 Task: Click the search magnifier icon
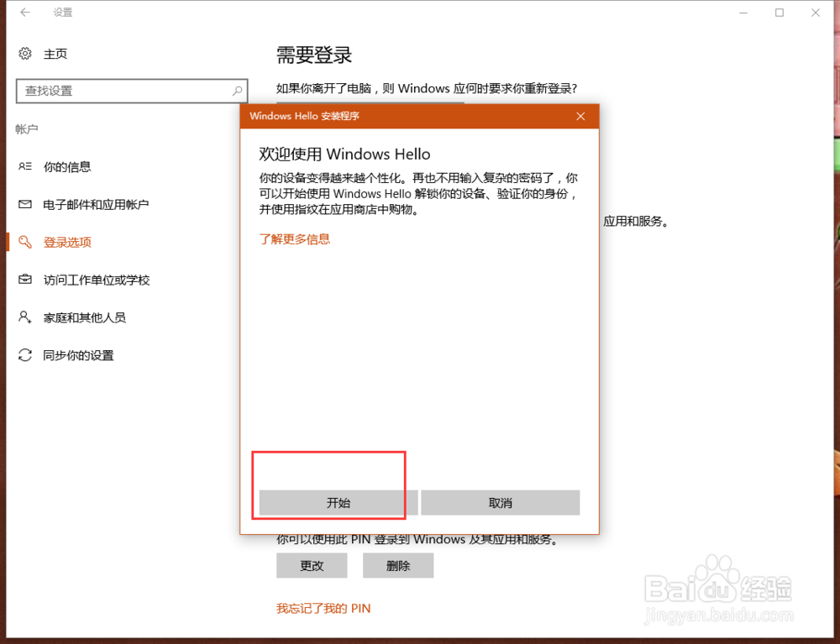(237, 91)
